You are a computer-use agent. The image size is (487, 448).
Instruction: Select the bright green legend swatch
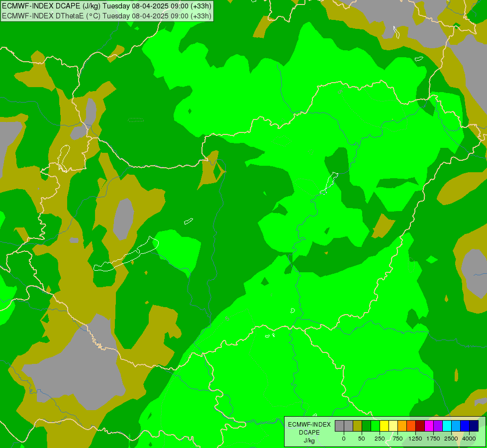tap(376, 426)
